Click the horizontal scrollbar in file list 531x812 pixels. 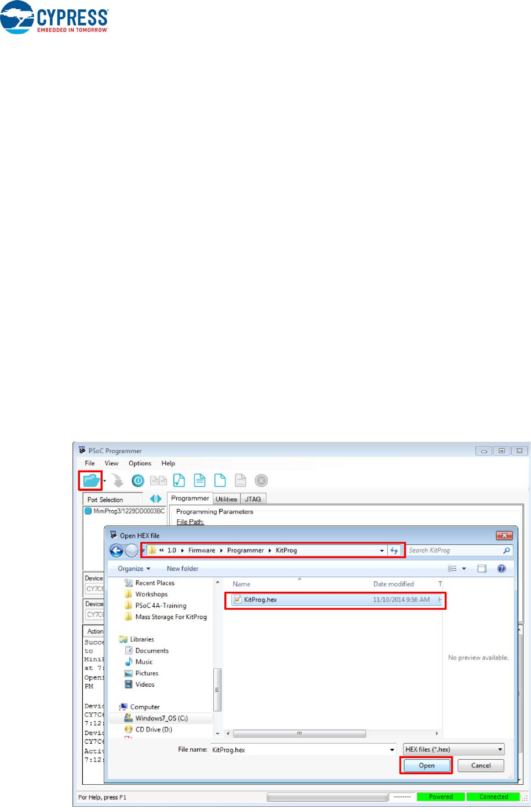click(x=299, y=734)
